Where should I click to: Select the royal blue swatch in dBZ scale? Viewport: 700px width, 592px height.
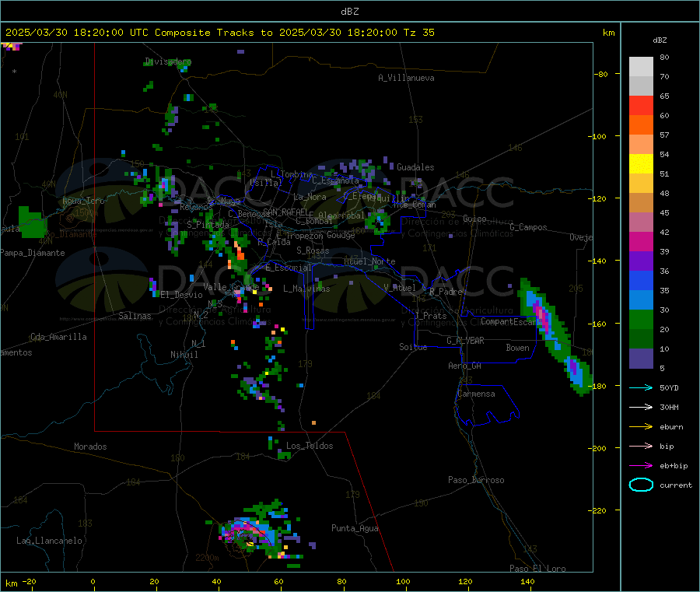click(641, 281)
